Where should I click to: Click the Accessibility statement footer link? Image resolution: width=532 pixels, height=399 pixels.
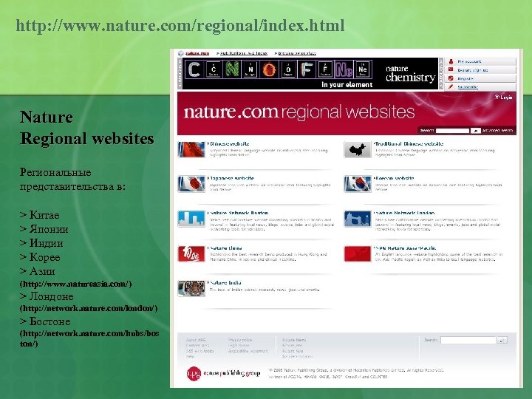point(248,351)
